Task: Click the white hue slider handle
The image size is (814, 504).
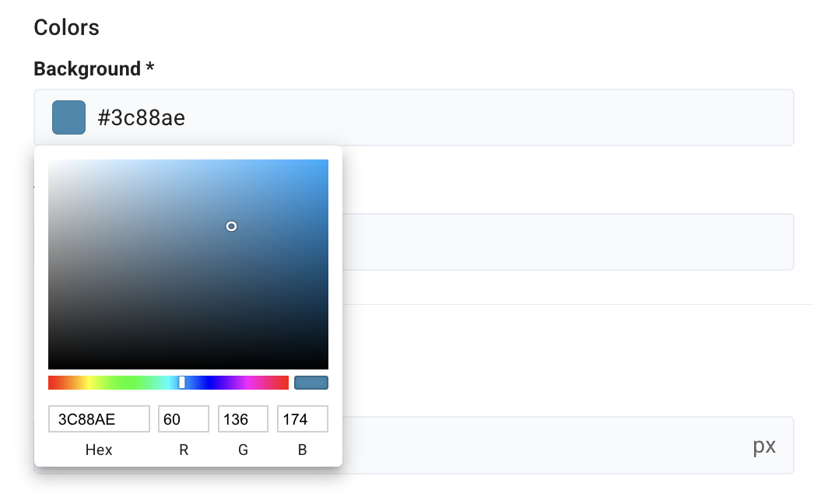Action: point(182,383)
